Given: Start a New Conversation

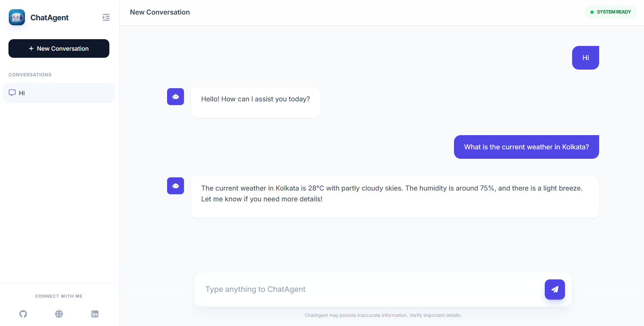Looking at the screenshot, I should click(58, 48).
